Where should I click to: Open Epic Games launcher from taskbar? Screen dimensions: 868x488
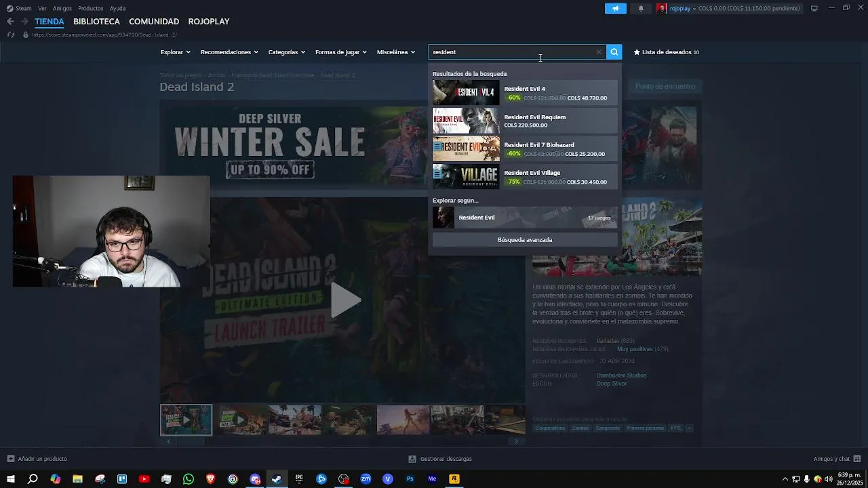click(x=299, y=479)
